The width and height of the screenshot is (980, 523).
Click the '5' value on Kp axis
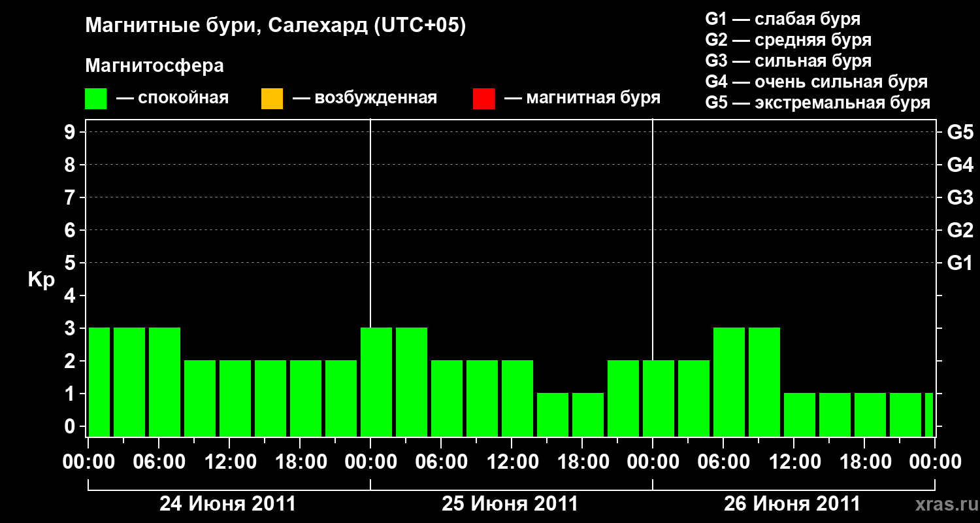[71, 263]
